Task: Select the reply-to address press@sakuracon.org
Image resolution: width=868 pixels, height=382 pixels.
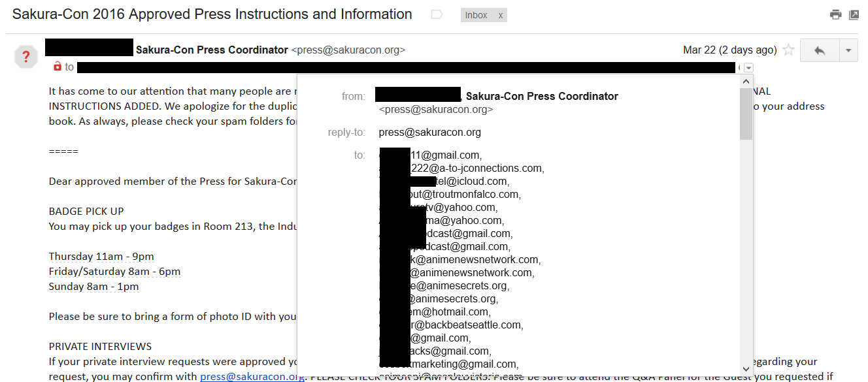Action: 429,133
